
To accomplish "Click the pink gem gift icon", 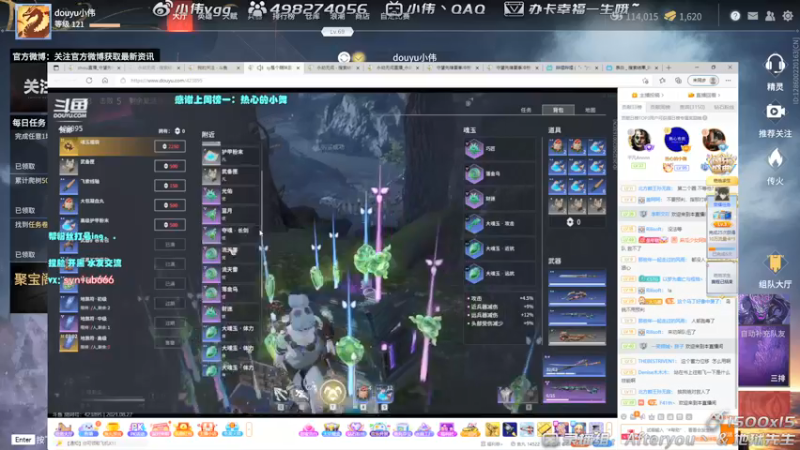I will pos(308,430).
